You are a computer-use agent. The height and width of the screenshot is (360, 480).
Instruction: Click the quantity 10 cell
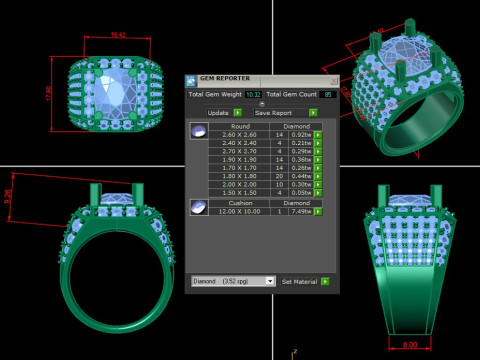279,185
